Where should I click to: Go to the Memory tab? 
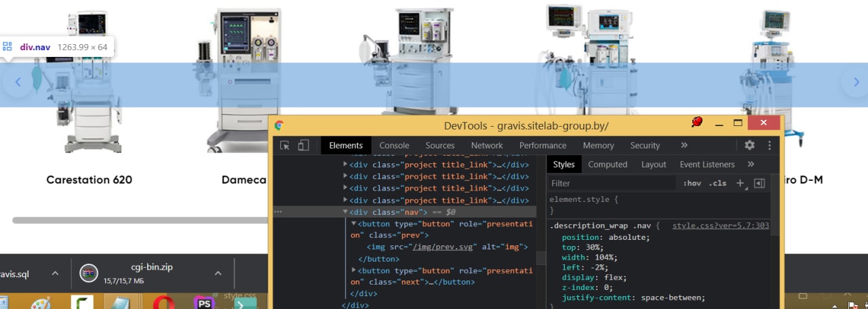tap(598, 145)
